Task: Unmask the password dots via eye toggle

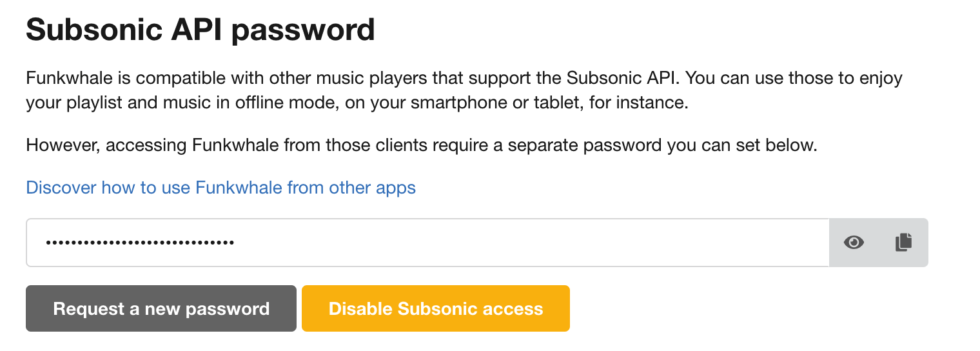Action: [854, 243]
